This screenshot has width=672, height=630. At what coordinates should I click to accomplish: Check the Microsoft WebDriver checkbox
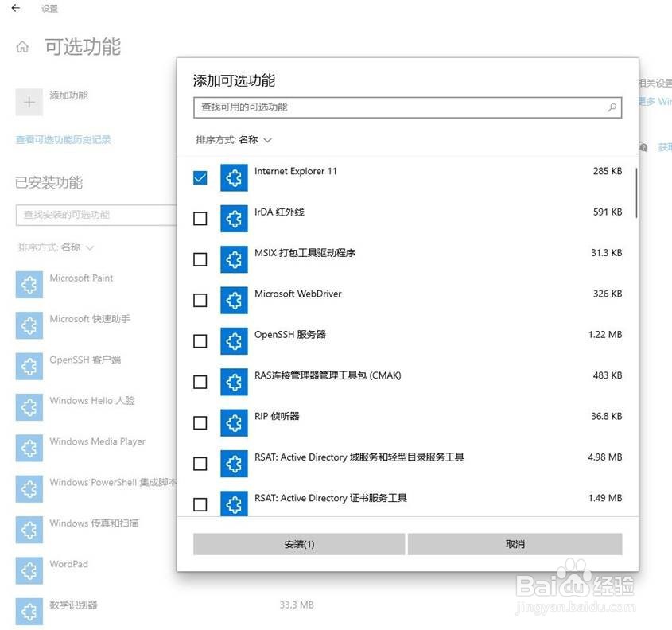click(x=200, y=300)
